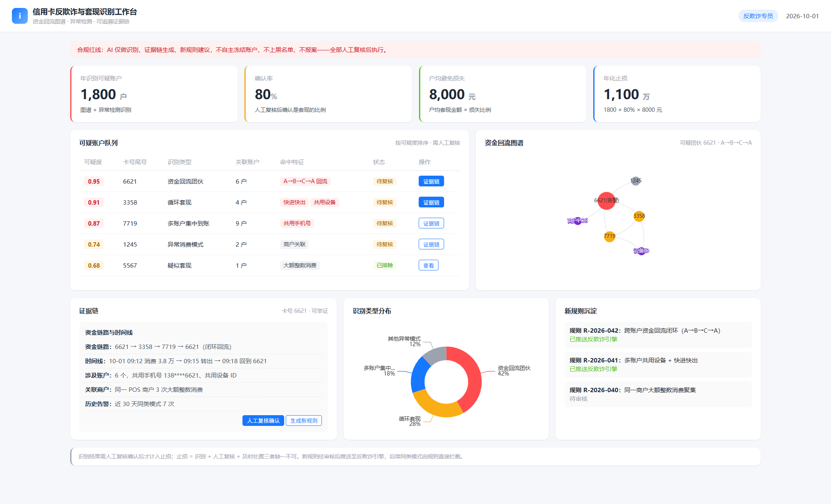This screenshot has width=831, height=504.
Task: Click the 人工复核确认 button
Action: (x=263, y=421)
